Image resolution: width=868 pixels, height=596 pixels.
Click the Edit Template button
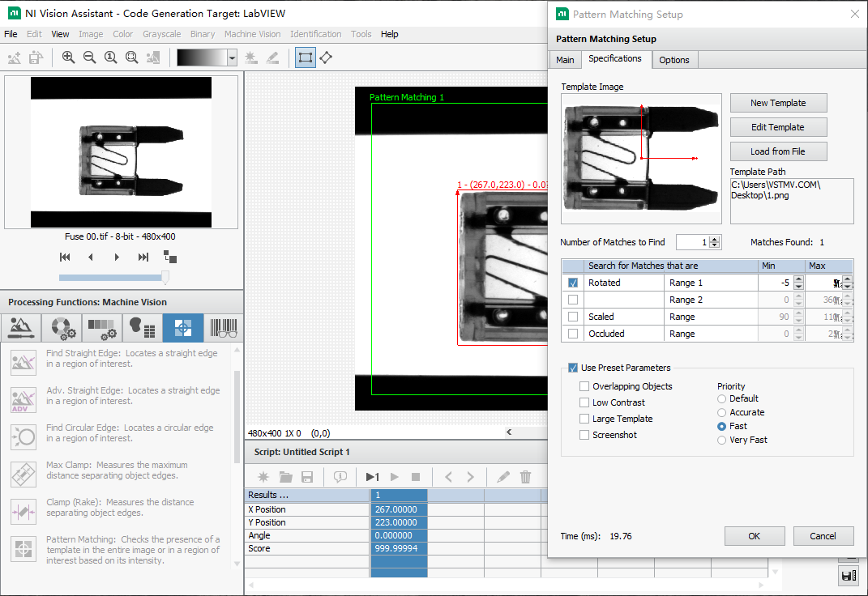778,127
